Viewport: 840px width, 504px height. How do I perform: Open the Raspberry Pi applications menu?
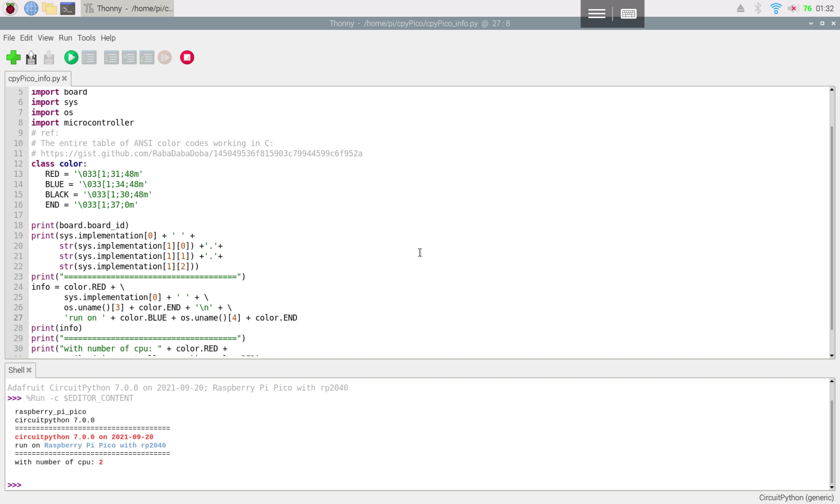(10, 8)
